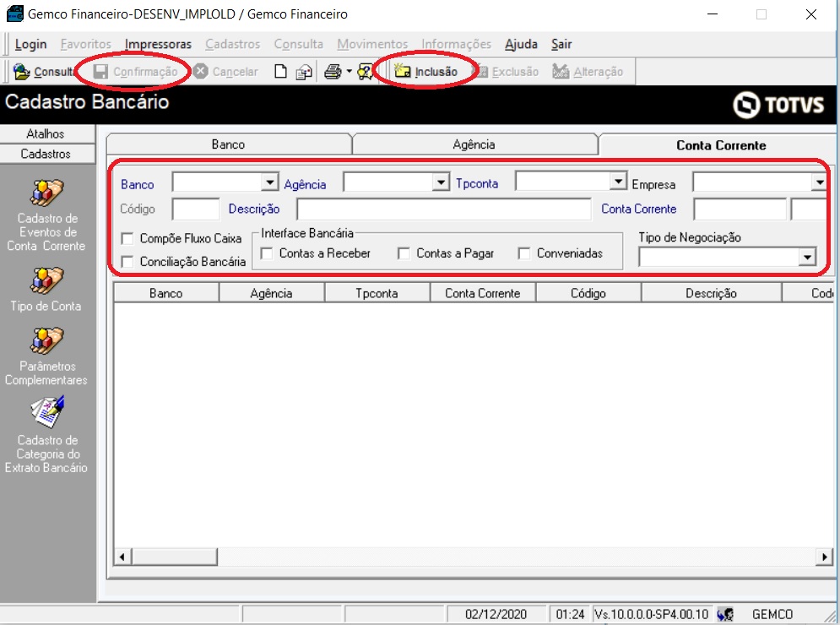This screenshot has height=625, width=840.
Task: Open the Cadastros menu in menu bar
Action: pos(232,44)
